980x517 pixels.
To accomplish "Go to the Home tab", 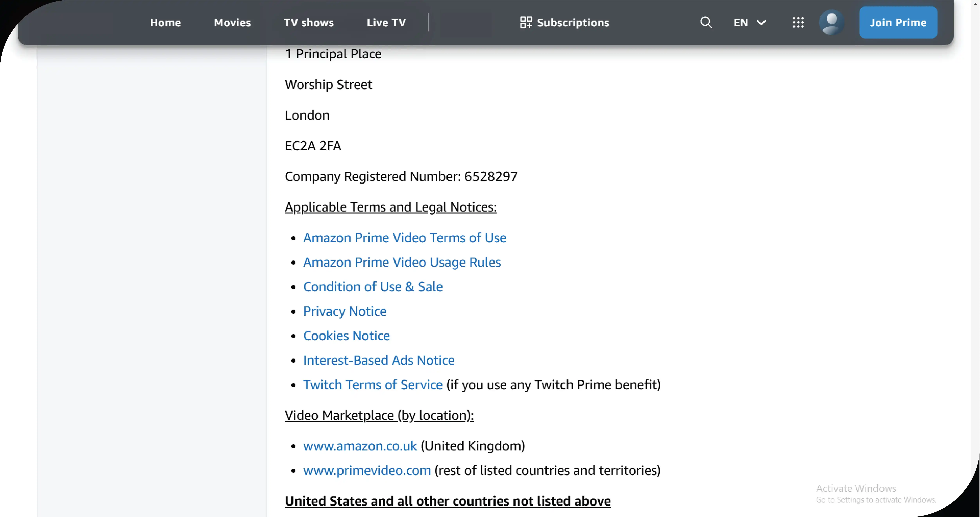I will (165, 23).
